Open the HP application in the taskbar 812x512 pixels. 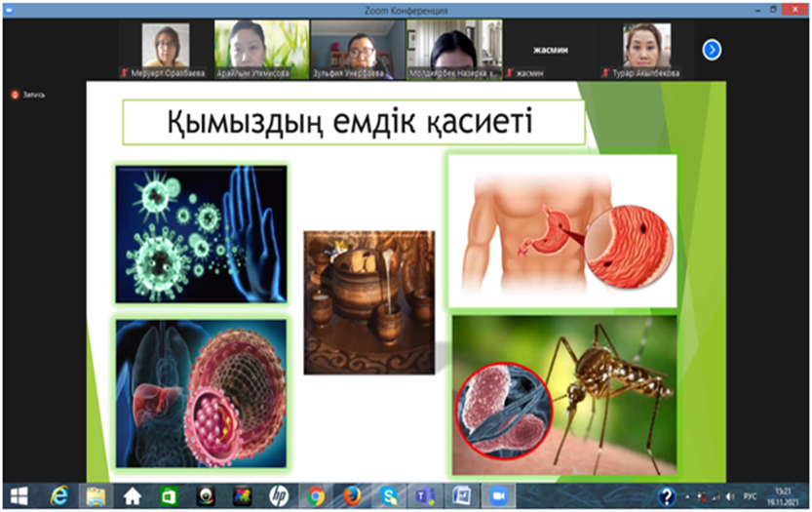tap(279, 495)
